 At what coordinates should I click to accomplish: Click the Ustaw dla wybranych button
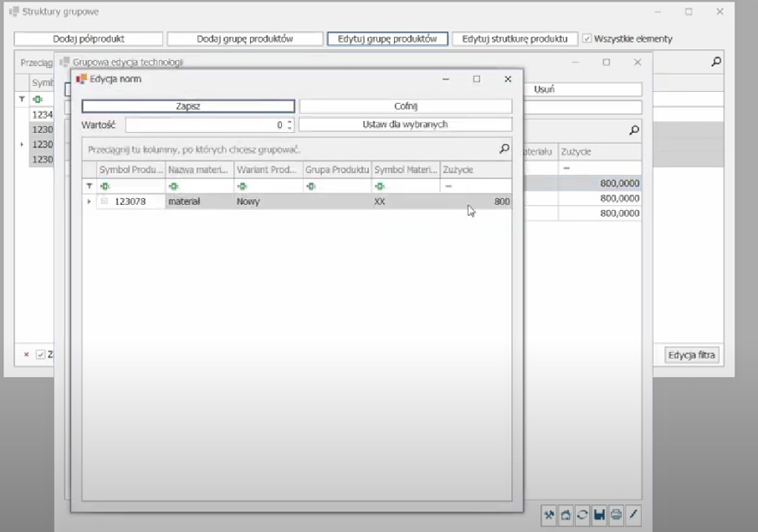(x=405, y=125)
